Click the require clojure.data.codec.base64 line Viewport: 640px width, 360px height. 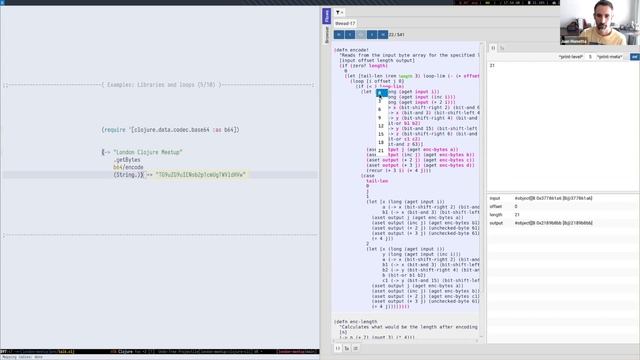[x=171, y=130]
